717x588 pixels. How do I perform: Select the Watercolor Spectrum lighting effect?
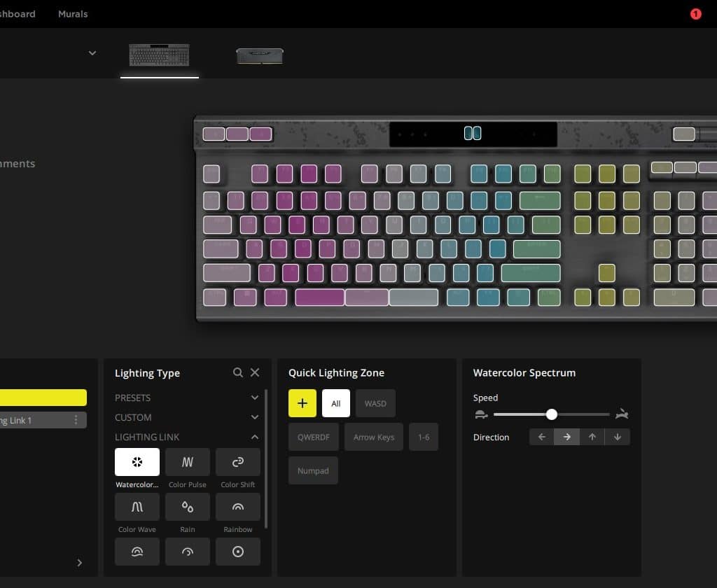click(137, 462)
